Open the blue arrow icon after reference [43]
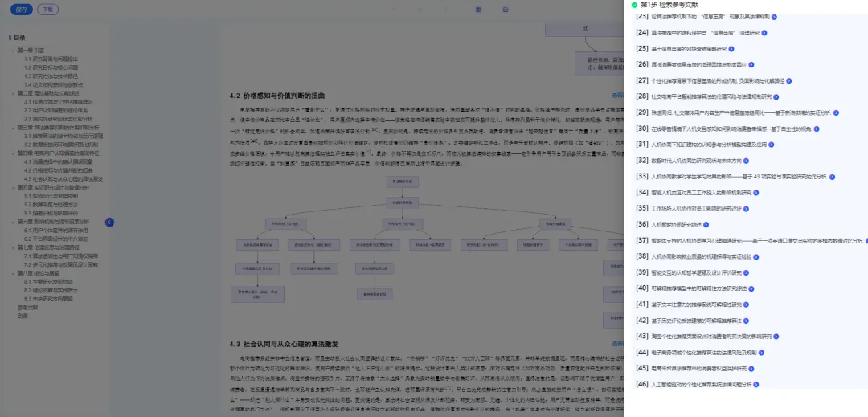The image size is (868, 417). coord(776,337)
